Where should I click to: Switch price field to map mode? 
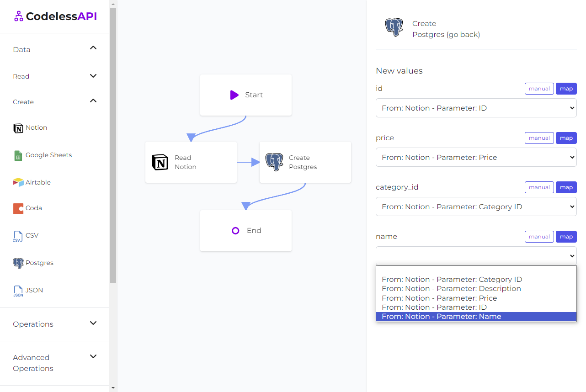coord(566,138)
